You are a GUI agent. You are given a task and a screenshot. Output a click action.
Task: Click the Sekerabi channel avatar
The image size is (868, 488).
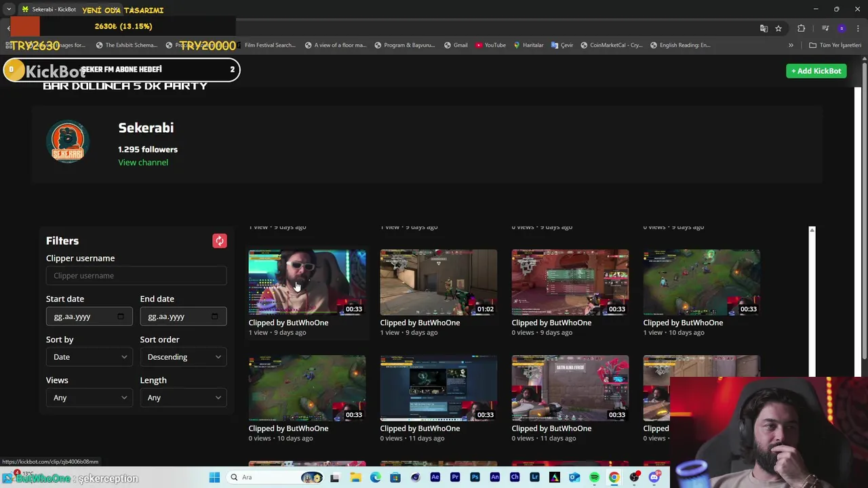(x=68, y=142)
